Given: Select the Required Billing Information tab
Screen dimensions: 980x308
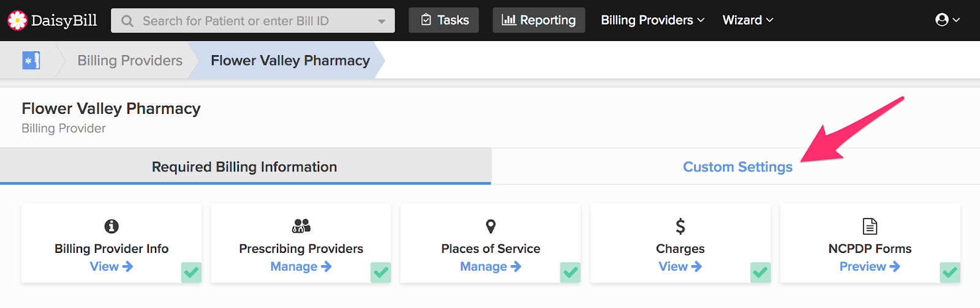Looking at the screenshot, I should [x=245, y=167].
